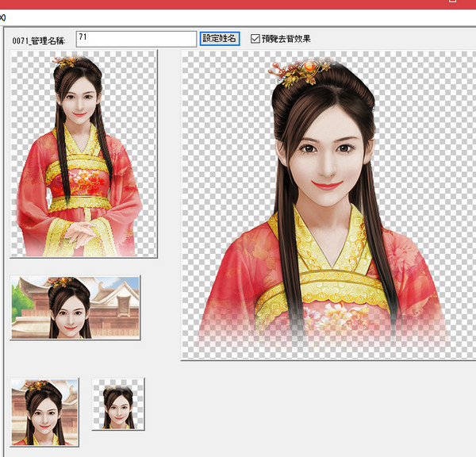Select the full-body portrait thumbnail
476x457 pixels.
point(84,154)
